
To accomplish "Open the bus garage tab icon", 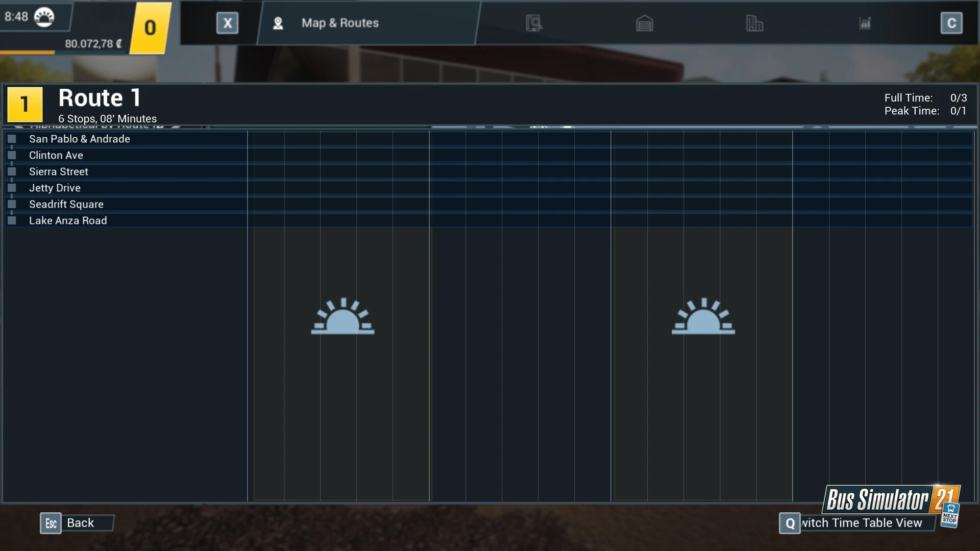I will click(x=644, y=23).
